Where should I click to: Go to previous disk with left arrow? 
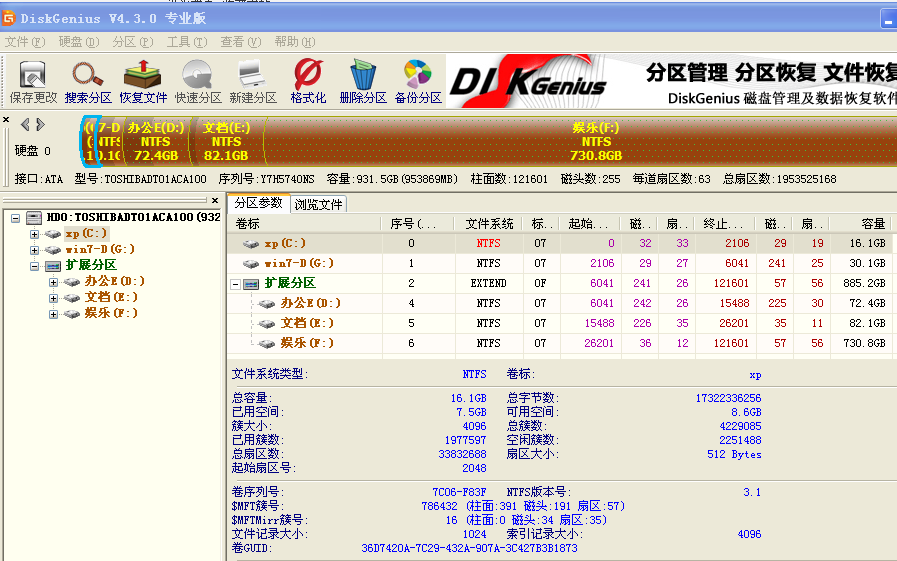click(x=25, y=124)
